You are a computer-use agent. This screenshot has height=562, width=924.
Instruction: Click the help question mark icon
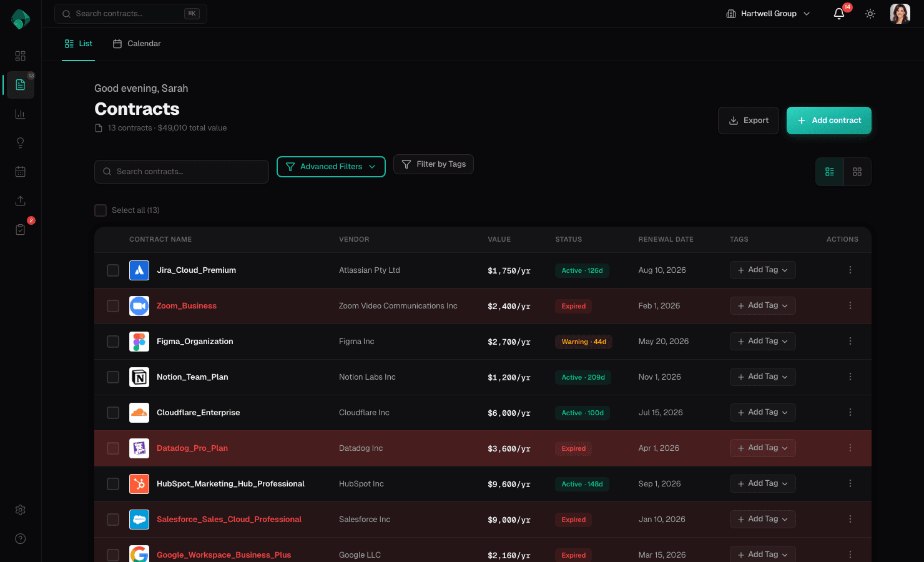click(x=20, y=538)
